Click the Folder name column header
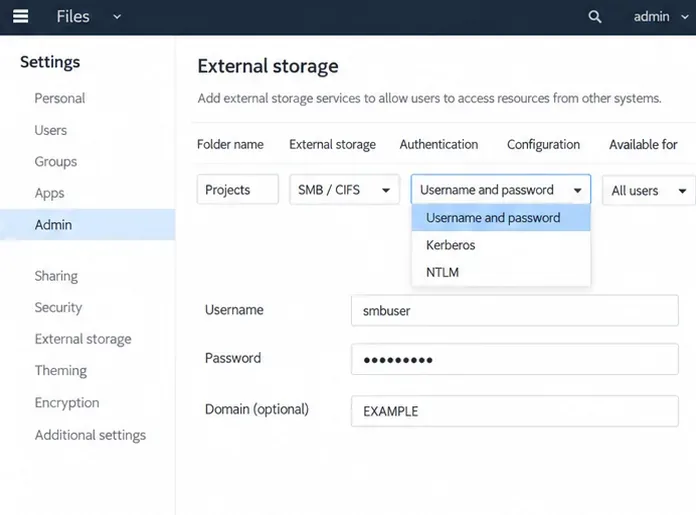This screenshot has width=696, height=515. point(230,144)
